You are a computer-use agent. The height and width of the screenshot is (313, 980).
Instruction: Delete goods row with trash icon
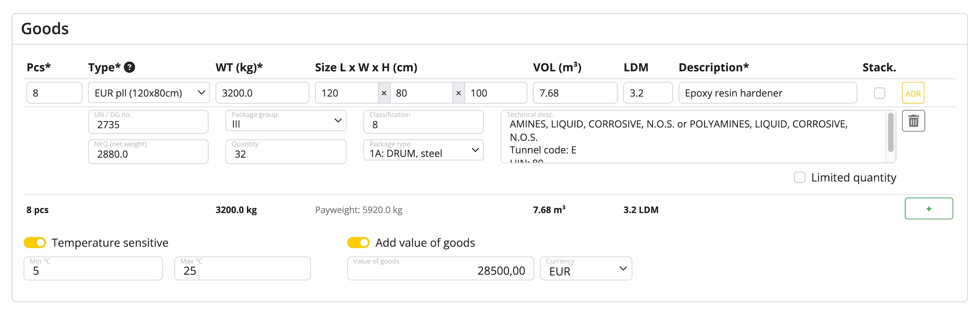913,121
